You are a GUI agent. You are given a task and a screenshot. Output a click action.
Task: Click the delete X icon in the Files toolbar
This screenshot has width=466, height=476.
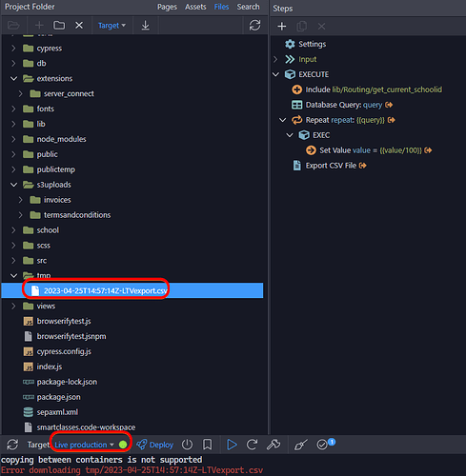(79, 26)
